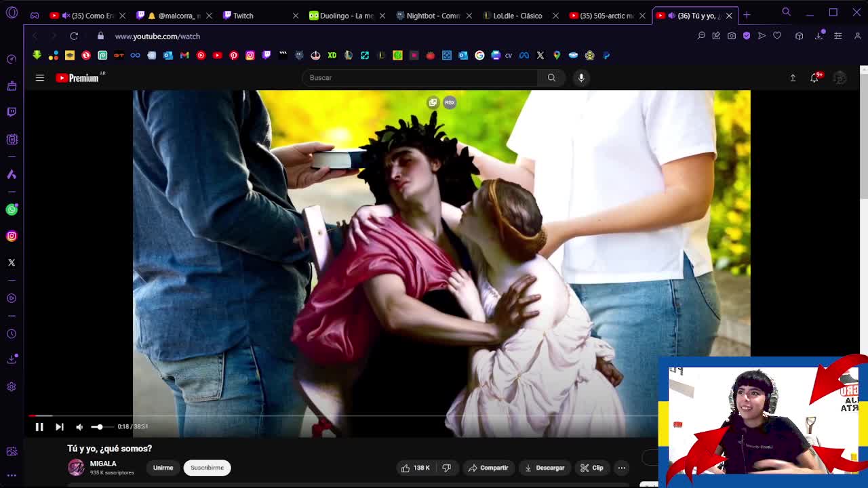
Task: Open the Easy Setup sliders icon
Action: [x=837, y=36]
